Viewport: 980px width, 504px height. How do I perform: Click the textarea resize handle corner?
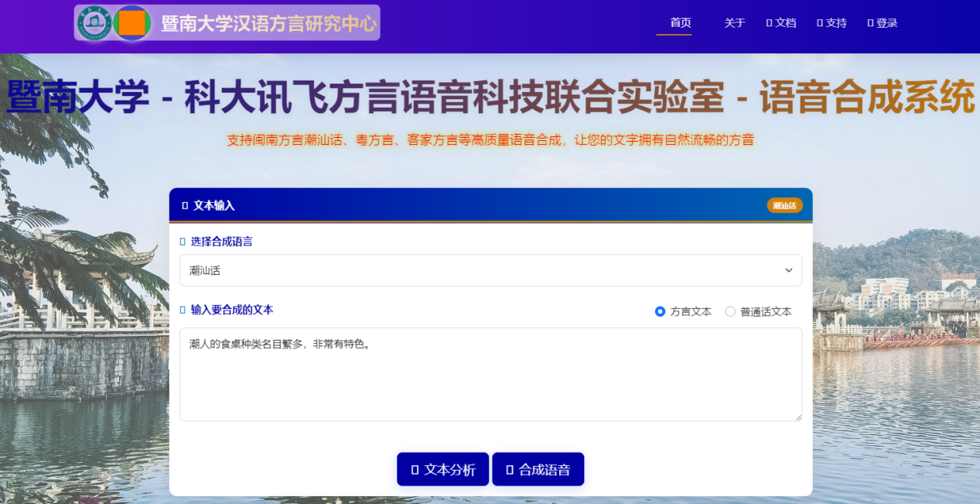pyautogui.click(x=797, y=417)
